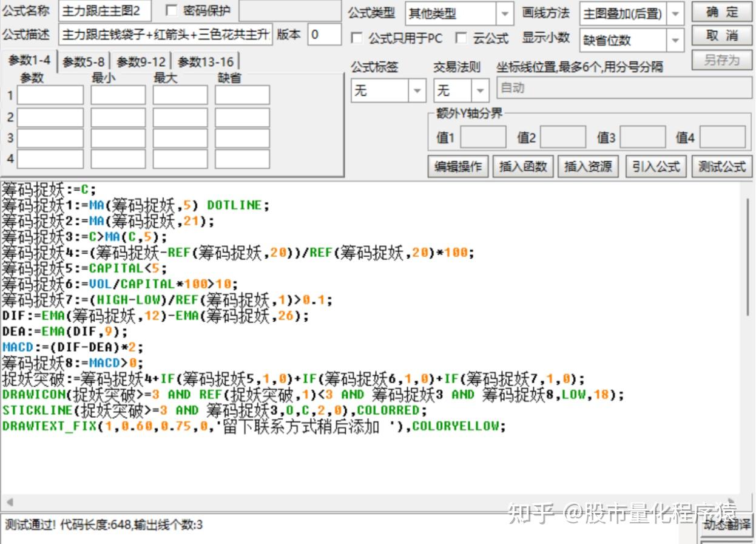The width and height of the screenshot is (756, 544).
Task: Click the password field next to 密码保护
Action: coord(290,10)
